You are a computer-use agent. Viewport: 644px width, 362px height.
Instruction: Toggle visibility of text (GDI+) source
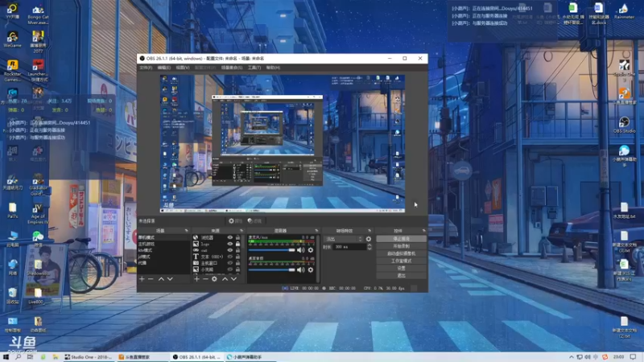[x=230, y=257]
